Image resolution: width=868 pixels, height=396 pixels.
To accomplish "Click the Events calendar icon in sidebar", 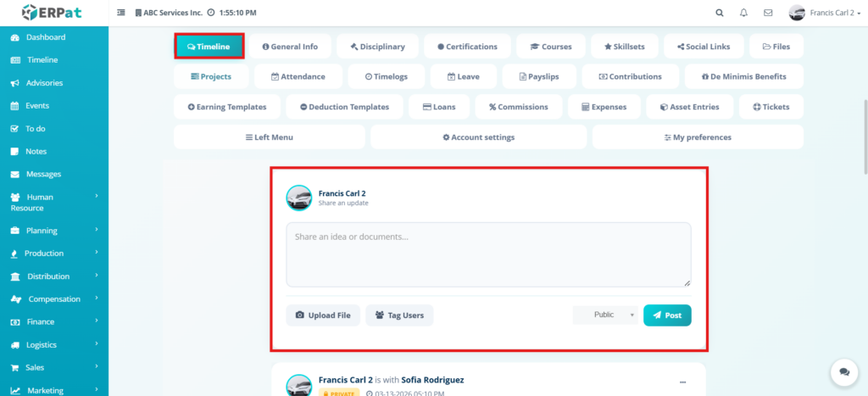I will [15, 106].
